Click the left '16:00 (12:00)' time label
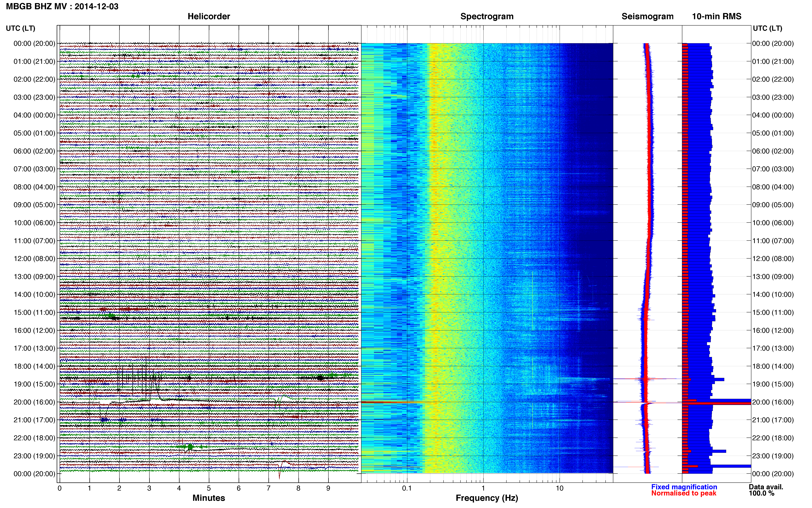The height and width of the screenshot is (508, 812). coord(34,330)
